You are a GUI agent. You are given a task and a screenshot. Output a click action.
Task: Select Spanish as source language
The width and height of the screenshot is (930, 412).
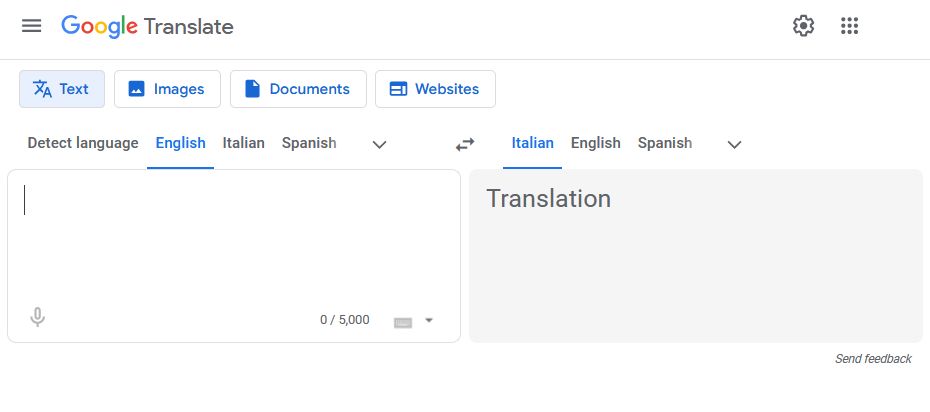[309, 143]
